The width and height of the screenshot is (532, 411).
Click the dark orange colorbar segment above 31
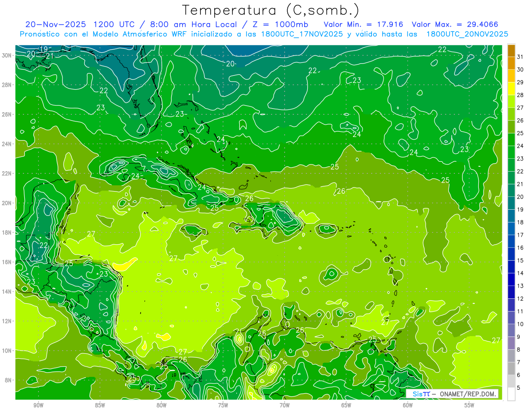coord(511,50)
